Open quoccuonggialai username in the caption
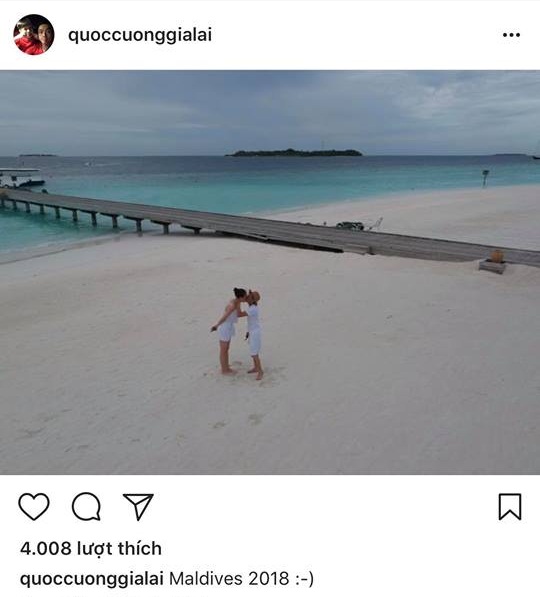Viewport: 540px width, 597px height. [92, 579]
